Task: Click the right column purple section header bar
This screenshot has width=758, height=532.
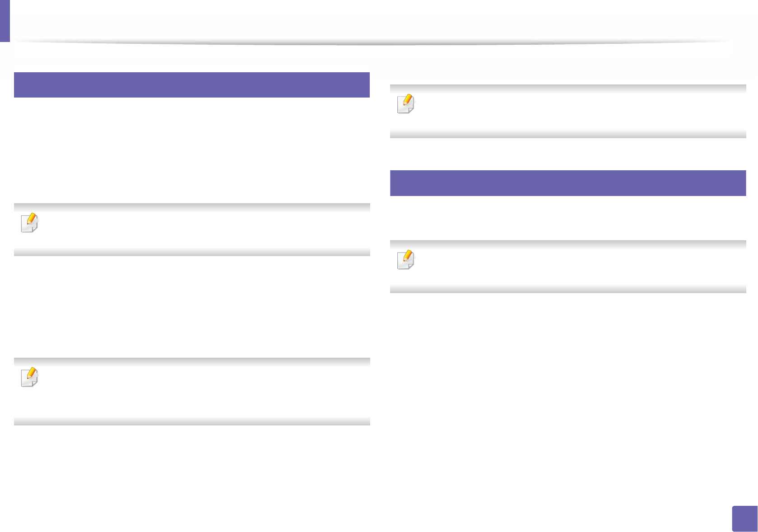Action: pos(567,183)
